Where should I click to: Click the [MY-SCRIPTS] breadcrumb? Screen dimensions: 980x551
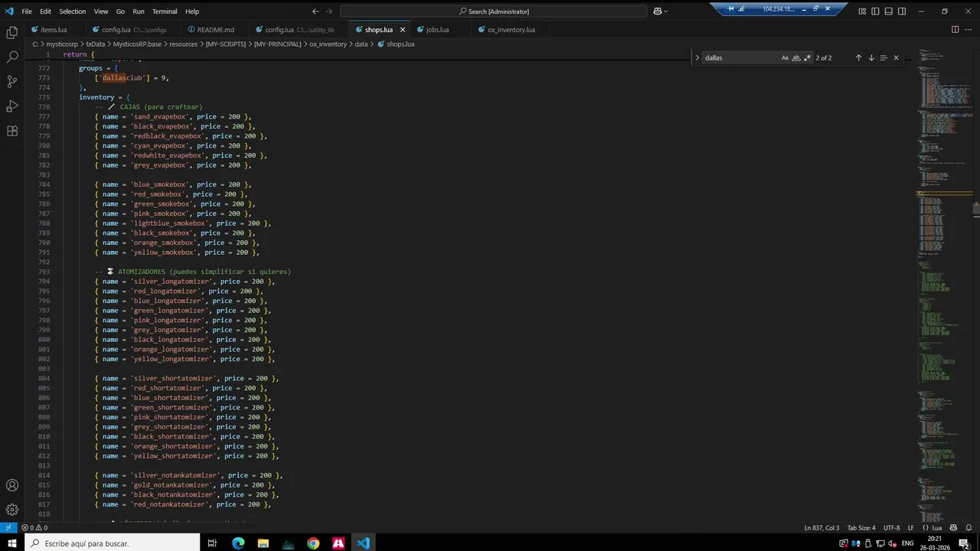pyautogui.click(x=225, y=44)
